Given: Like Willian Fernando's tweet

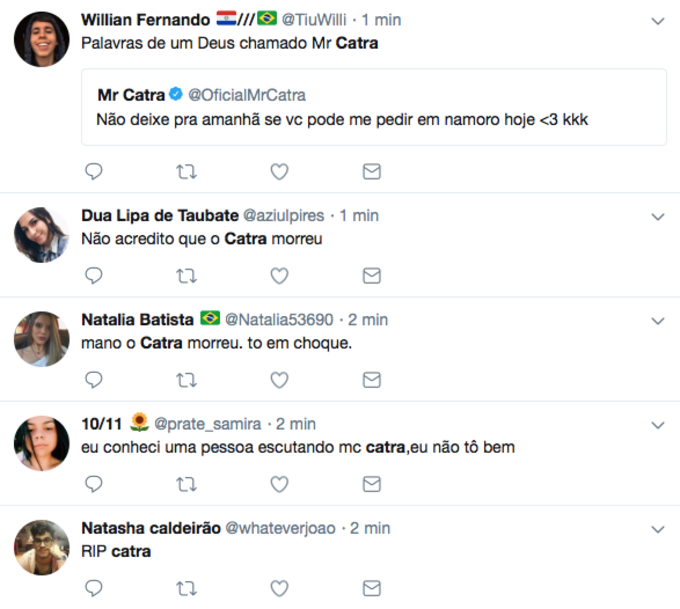Looking at the screenshot, I should (279, 171).
